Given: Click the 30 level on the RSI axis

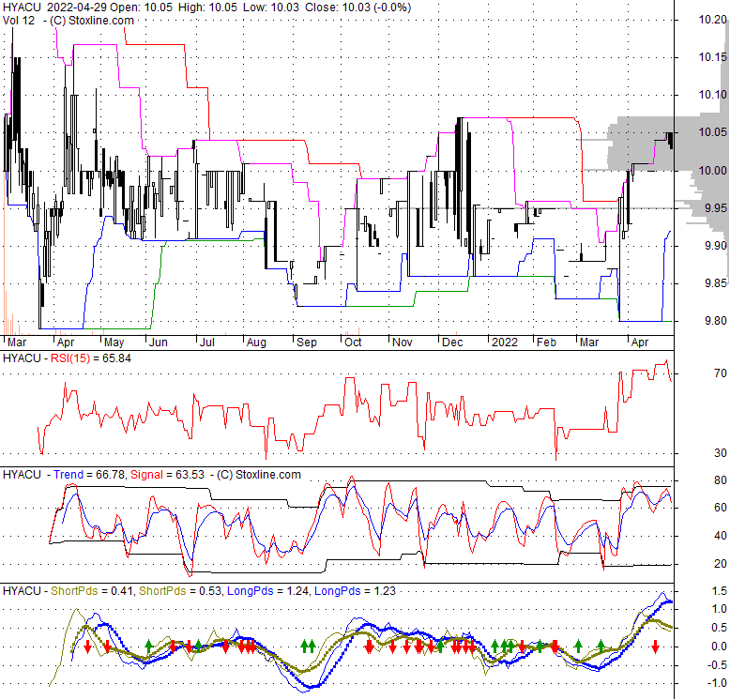Looking at the screenshot, I should 721,453.
